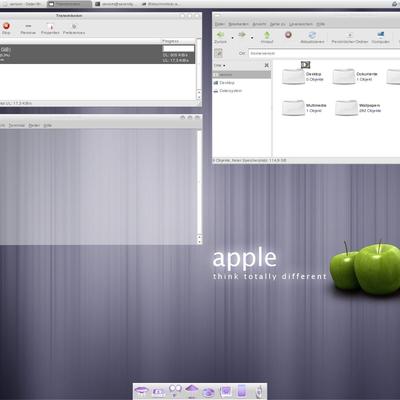Image resolution: width=400 pixels, height=400 pixels.
Task: Open the file manager Hilfe menu
Action: [x=321, y=24]
